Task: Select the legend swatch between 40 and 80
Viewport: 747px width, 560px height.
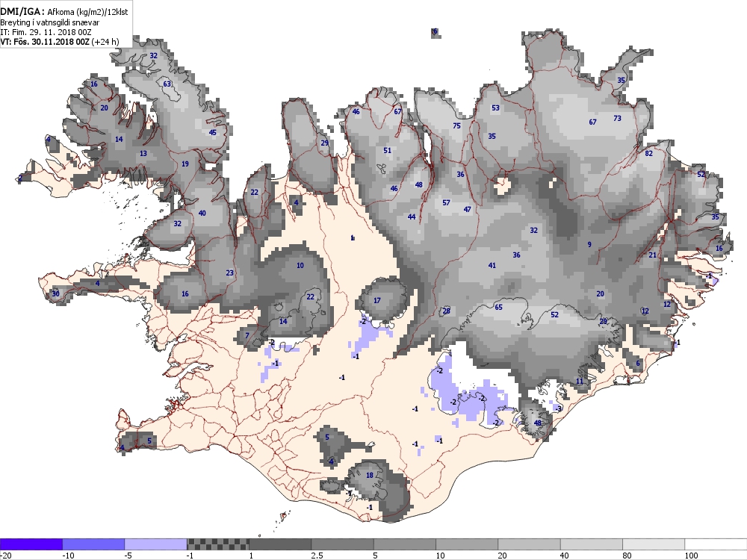Action: coord(592,544)
